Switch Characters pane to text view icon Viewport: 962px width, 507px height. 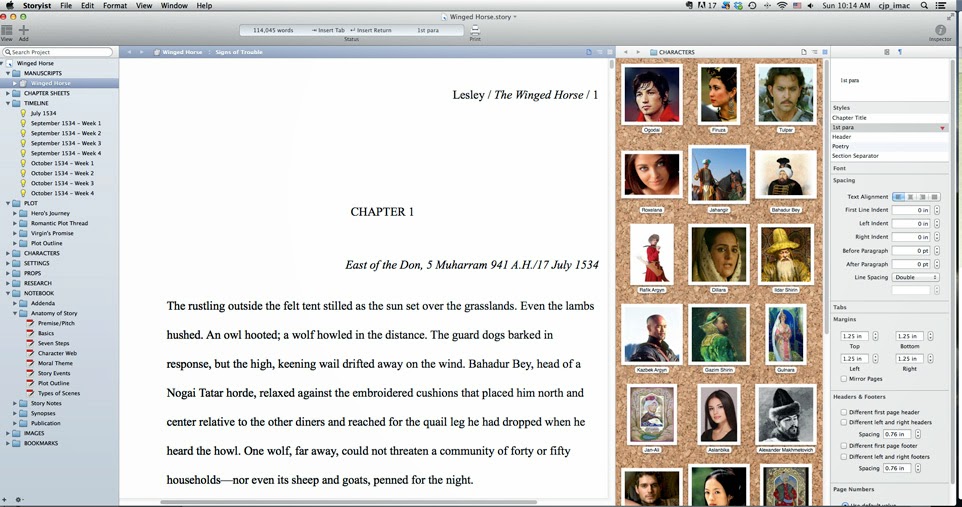[804, 52]
